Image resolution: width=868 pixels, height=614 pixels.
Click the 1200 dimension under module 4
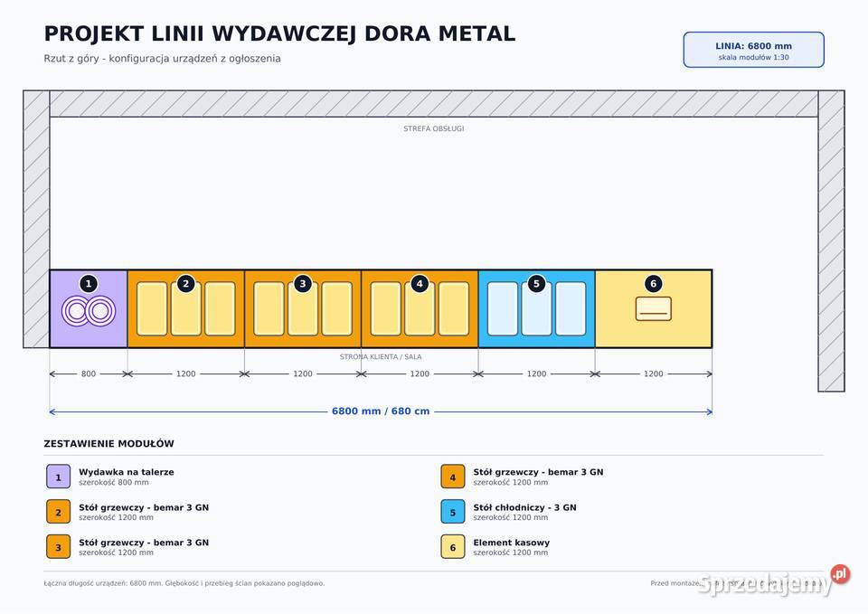pos(419,373)
